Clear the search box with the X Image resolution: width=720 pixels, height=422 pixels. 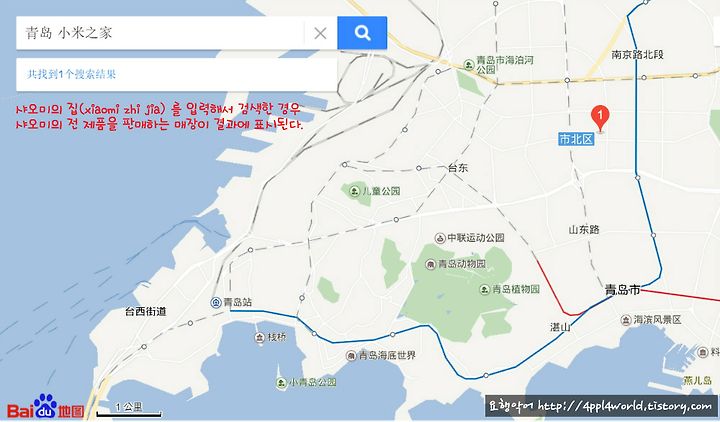[320, 33]
